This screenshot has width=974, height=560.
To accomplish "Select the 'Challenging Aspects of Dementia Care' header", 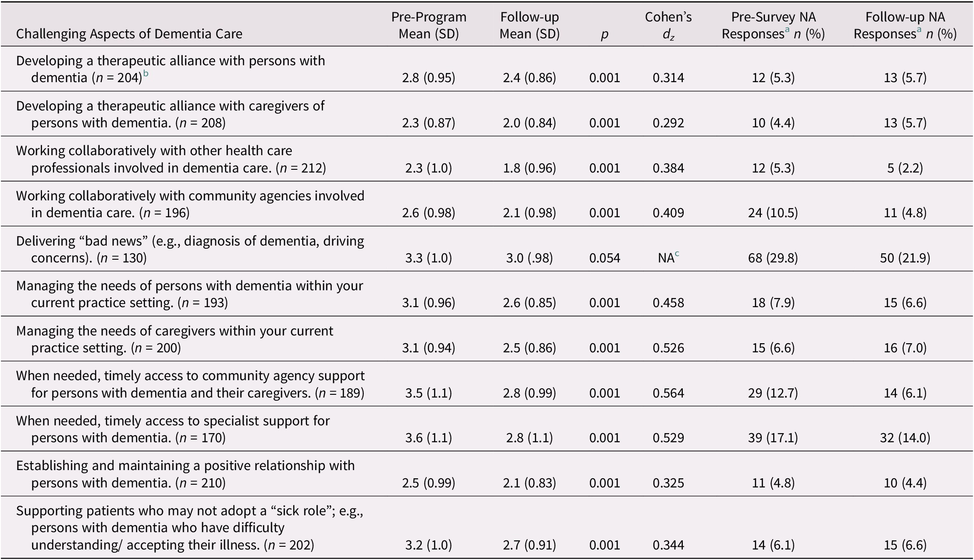I will pos(129,34).
